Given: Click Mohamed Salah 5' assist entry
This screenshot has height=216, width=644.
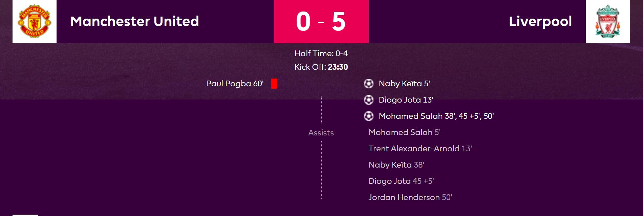Looking at the screenshot, I should pyautogui.click(x=404, y=132).
